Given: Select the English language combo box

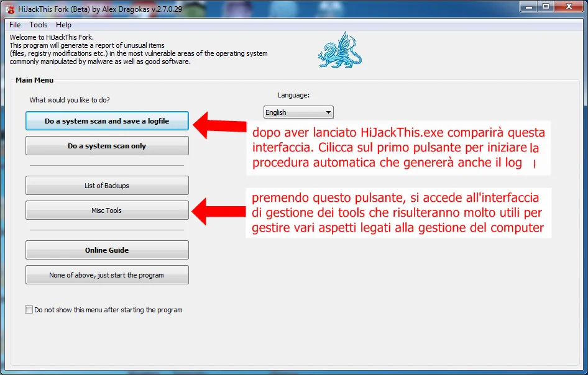Looking at the screenshot, I should [x=298, y=112].
